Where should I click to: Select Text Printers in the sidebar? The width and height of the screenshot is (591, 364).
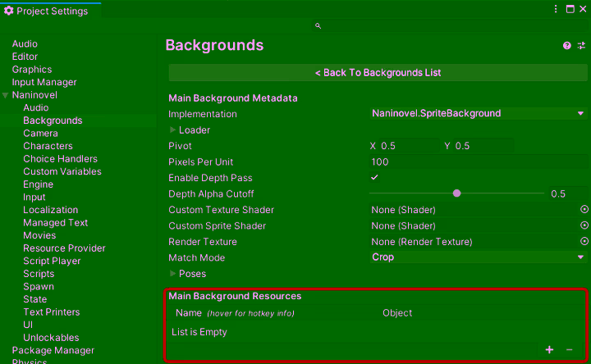pos(51,312)
